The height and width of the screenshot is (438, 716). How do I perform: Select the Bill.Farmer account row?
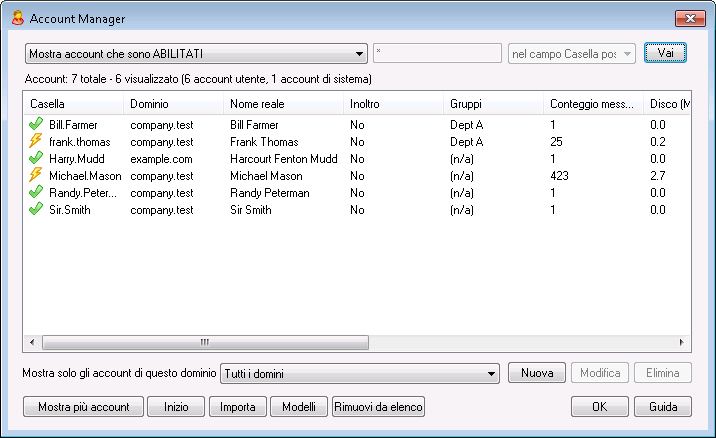coord(357,125)
